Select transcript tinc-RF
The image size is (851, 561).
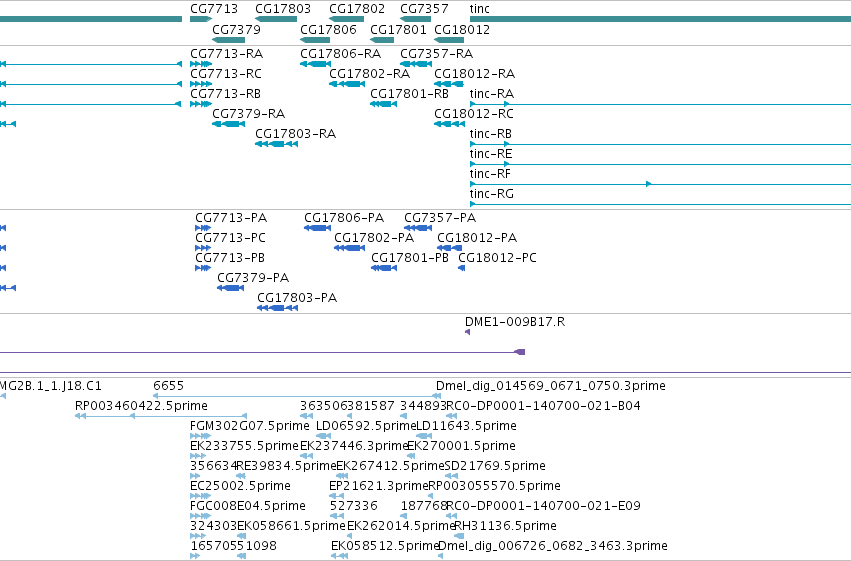pos(490,174)
